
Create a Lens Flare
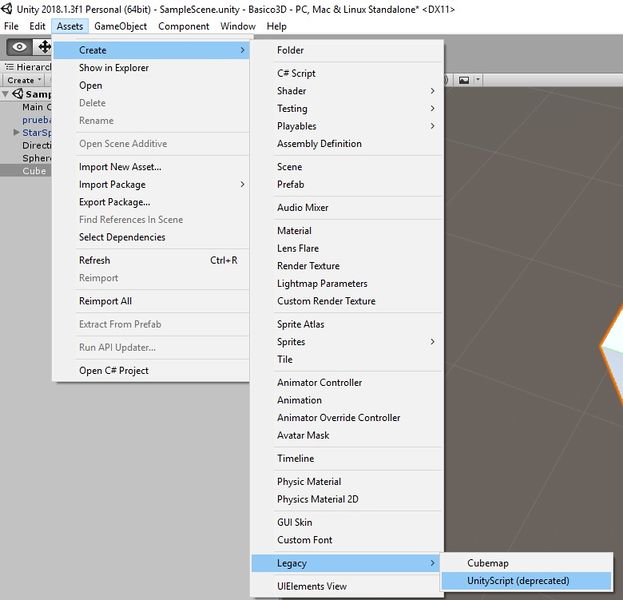[x=347, y=248]
